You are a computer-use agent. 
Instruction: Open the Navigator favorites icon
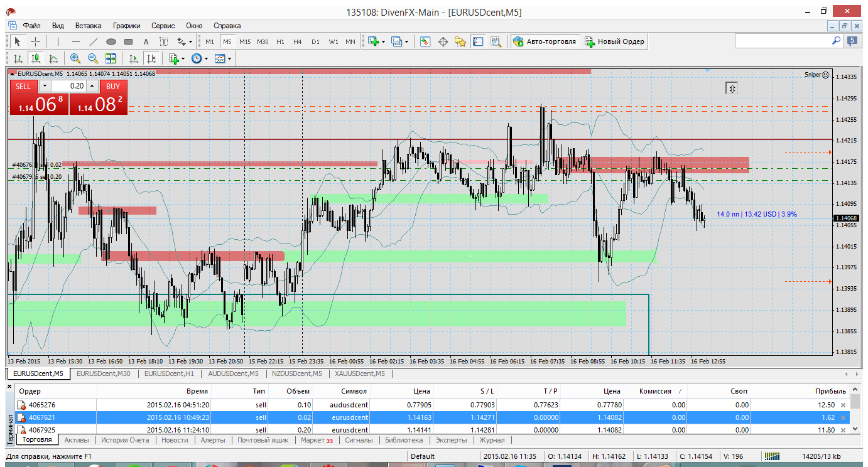click(460, 41)
